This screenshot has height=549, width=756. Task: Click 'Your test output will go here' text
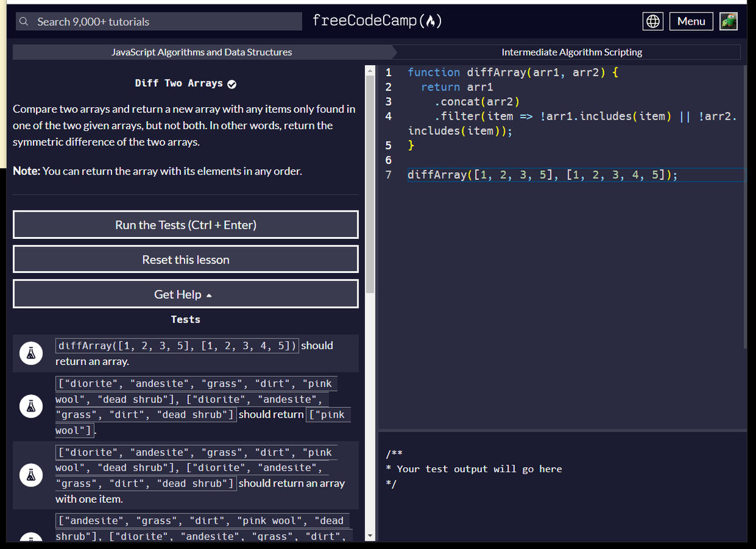click(x=479, y=469)
